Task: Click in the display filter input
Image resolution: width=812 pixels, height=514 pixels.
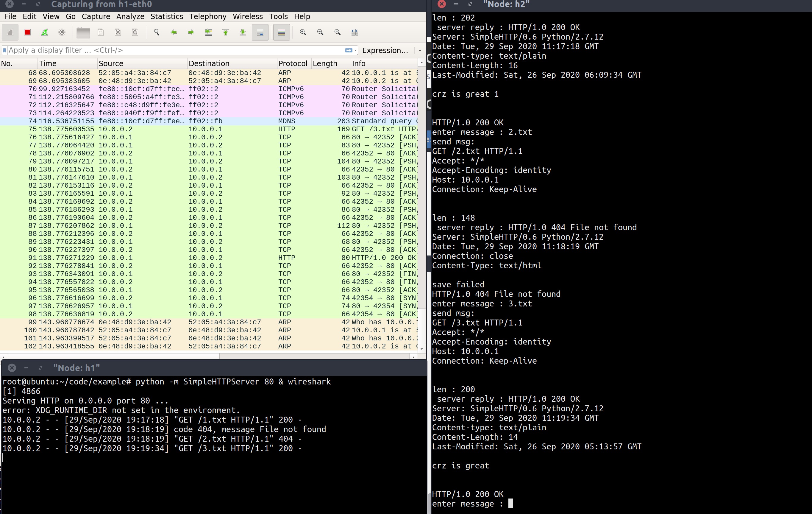Action: coord(168,50)
